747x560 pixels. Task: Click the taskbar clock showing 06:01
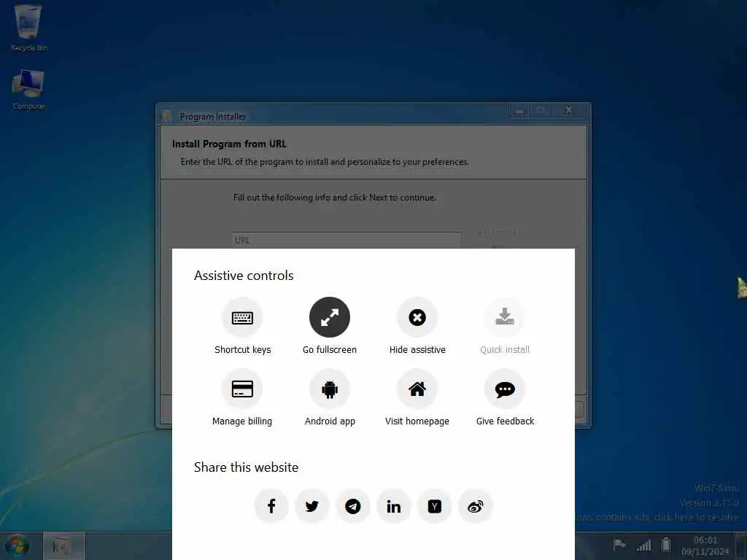point(705,545)
